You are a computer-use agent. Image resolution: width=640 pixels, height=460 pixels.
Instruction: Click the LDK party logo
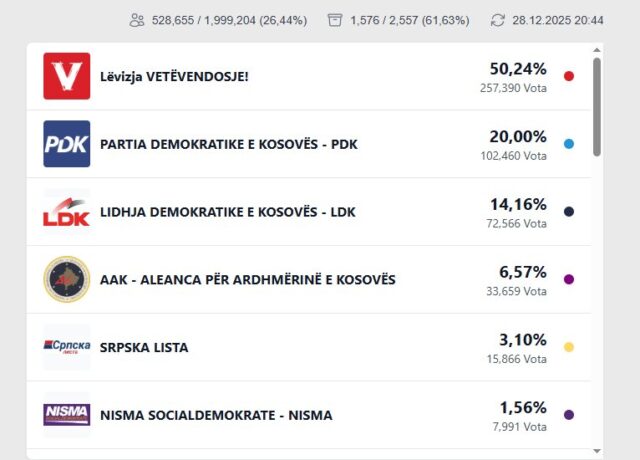(67, 212)
